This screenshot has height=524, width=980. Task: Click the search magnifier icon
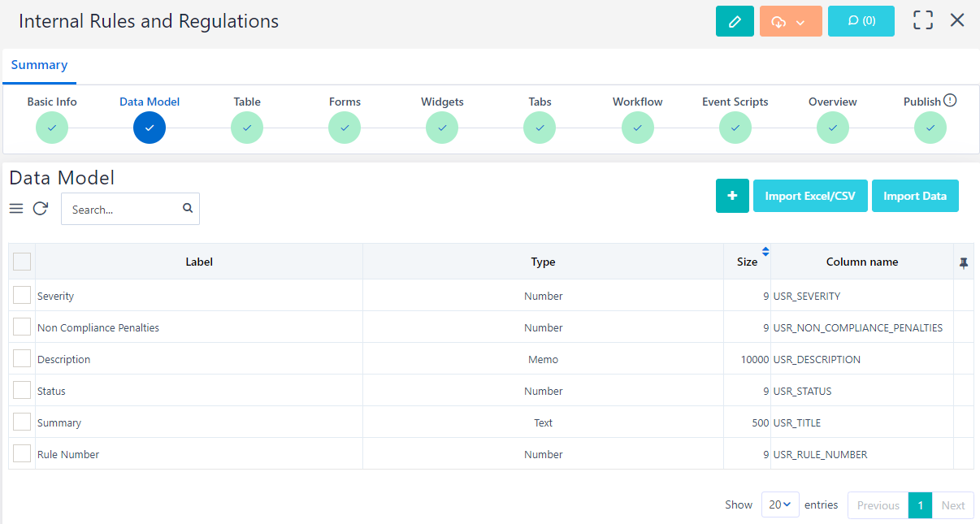[x=188, y=209]
